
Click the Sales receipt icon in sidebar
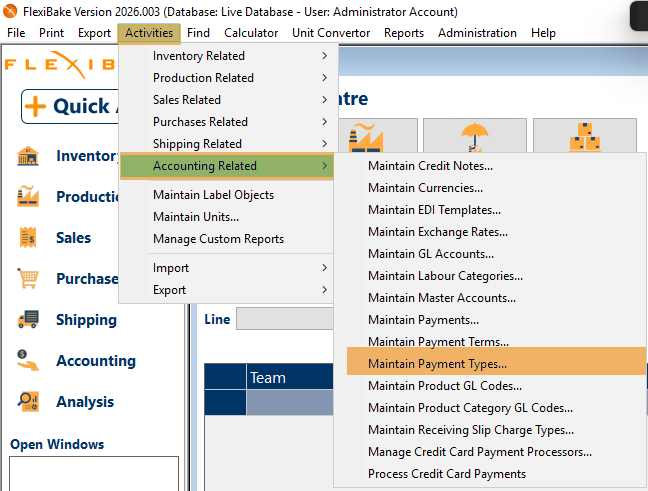(x=28, y=237)
